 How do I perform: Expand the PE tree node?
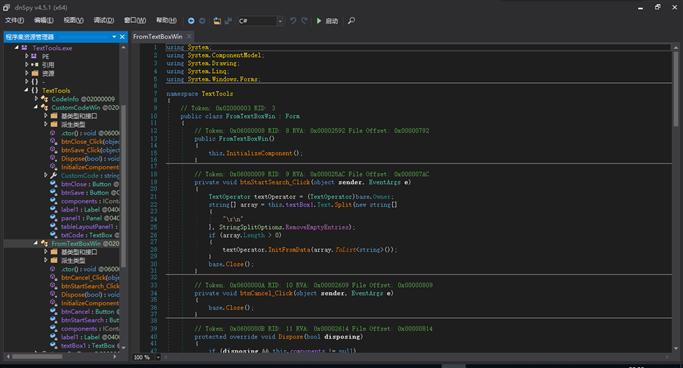(x=26, y=56)
